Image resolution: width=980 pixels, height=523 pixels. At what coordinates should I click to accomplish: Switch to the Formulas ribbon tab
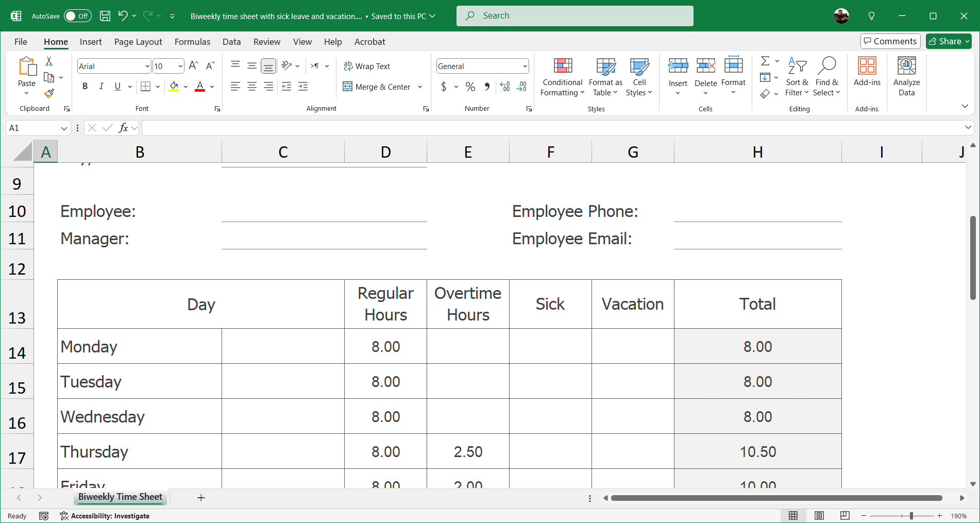point(192,42)
